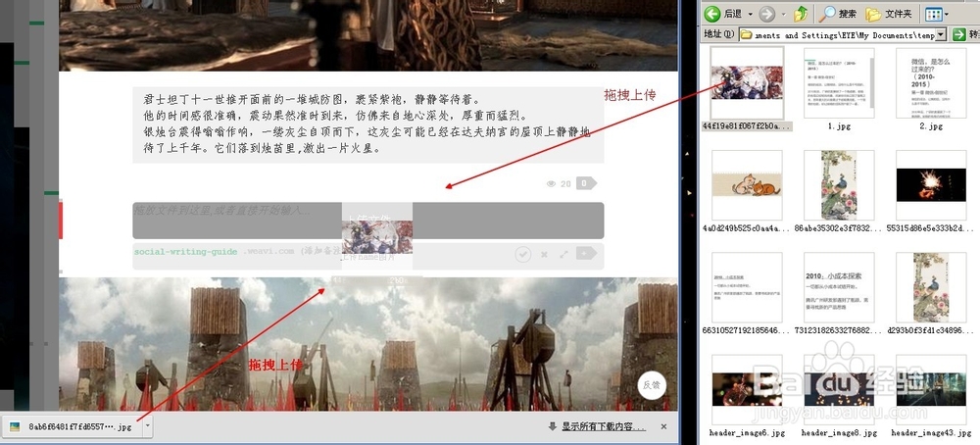Screen dimensions: 980x445
Task: Go up one folder level icon
Action: 802,14
